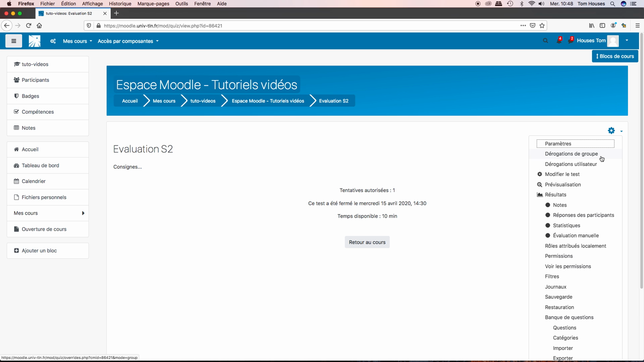Toggle the hamburger side navigation button
Viewport: 644px width, 362px height.
click(14, 41)
